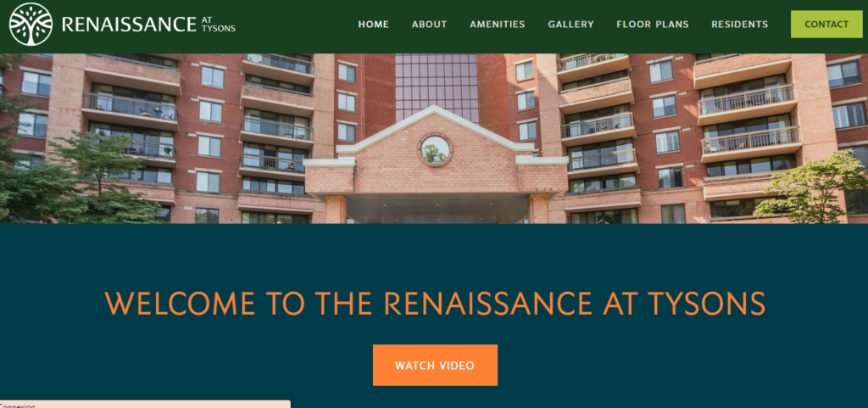Viewport: 868px width, 408px height.
Task: Click the green CONTACT button
Action: click(826, 25)
